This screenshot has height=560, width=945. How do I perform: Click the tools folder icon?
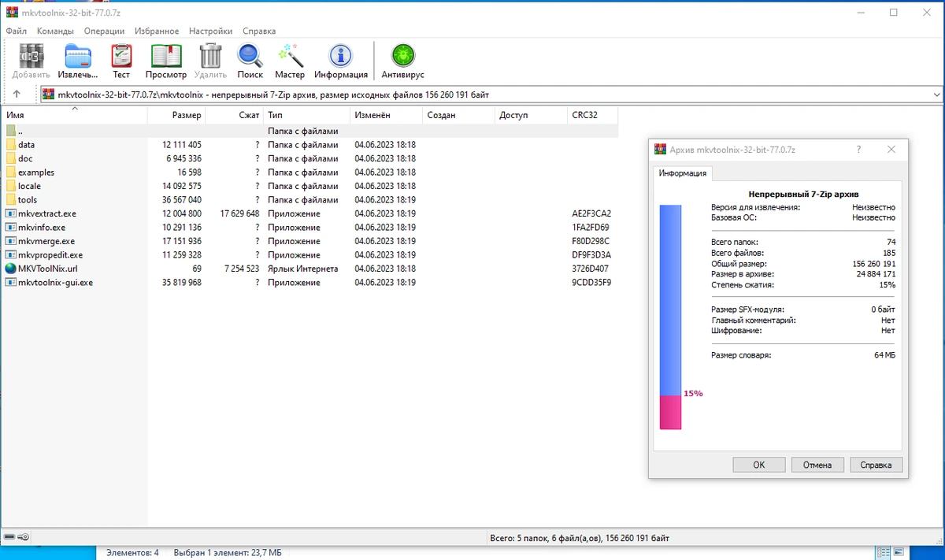coord(10,200)
